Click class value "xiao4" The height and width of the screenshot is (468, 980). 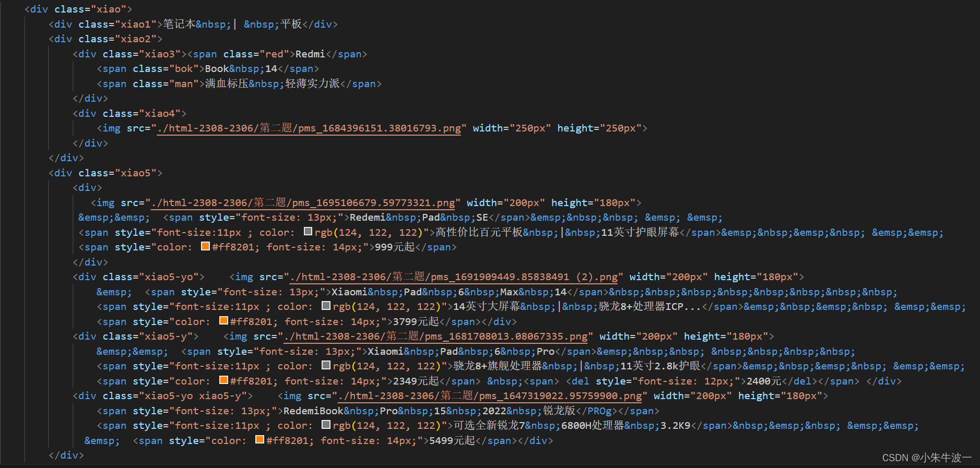[160, 114]
